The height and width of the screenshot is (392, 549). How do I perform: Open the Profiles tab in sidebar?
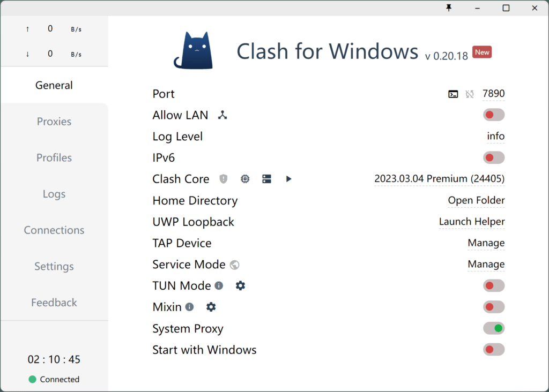tap(54, 158)
